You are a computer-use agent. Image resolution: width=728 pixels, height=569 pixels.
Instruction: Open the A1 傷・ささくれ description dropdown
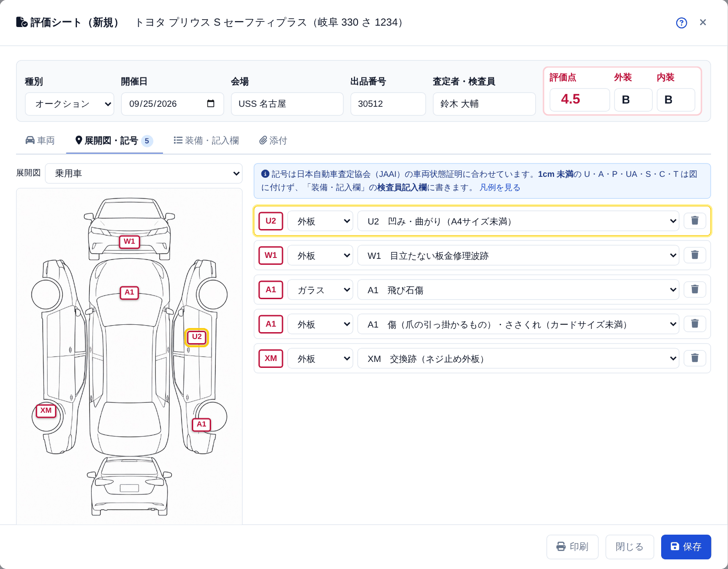pos(519,324)
